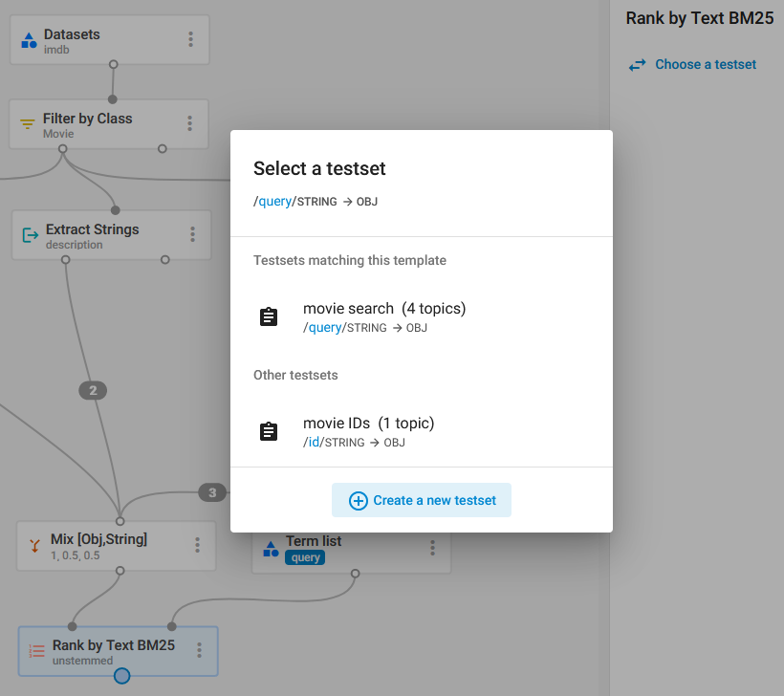Open the Filter by Class node options menu
The height and width of the screenshot is (696, 784).
[189, 123]
